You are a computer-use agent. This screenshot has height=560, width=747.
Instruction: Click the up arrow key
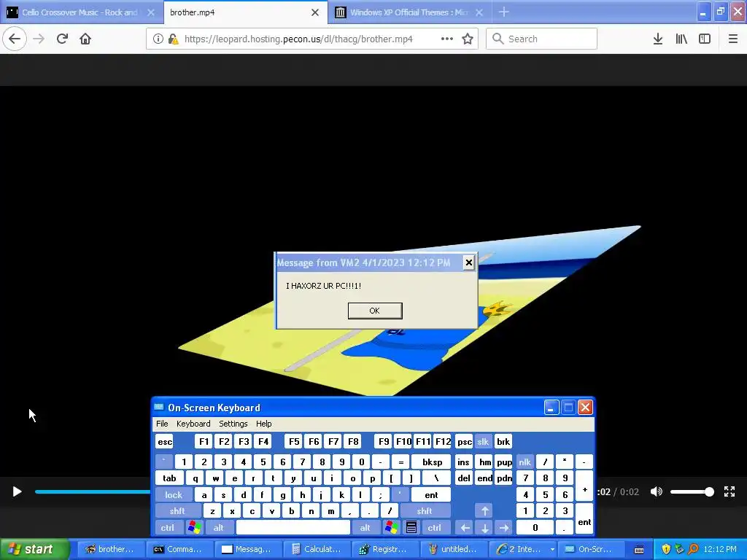click(484, 511)
